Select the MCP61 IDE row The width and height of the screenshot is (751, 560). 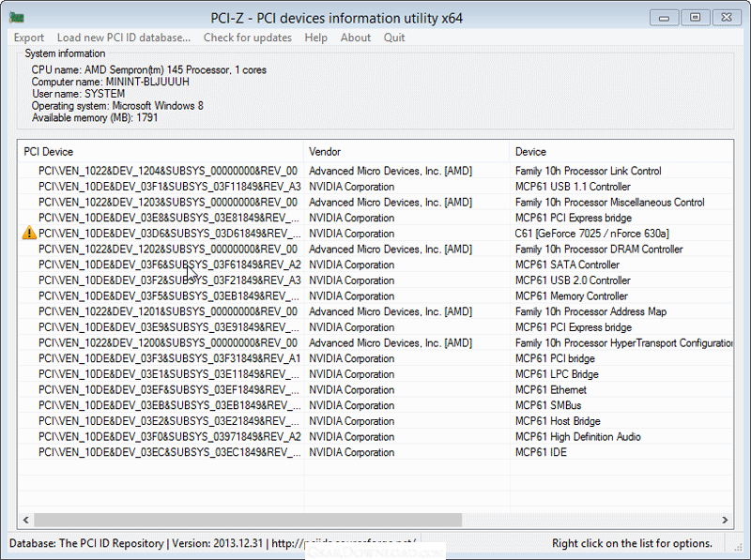click(376, 452)
